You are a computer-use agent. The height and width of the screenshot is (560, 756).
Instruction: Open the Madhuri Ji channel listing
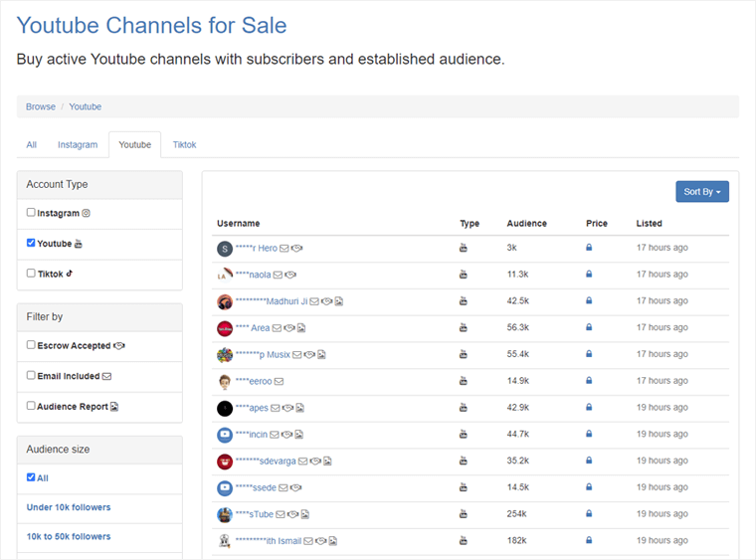[x=272, y=301]
